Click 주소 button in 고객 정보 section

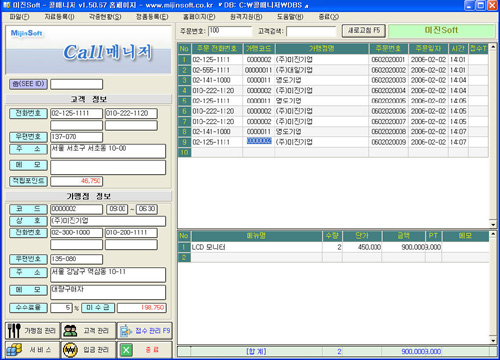pos(28,149)
